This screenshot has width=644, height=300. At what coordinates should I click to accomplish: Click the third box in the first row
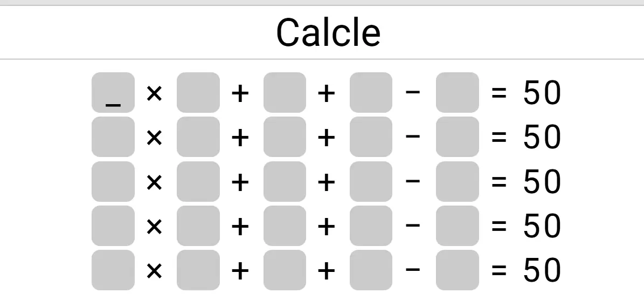click(x=285, y=93)
